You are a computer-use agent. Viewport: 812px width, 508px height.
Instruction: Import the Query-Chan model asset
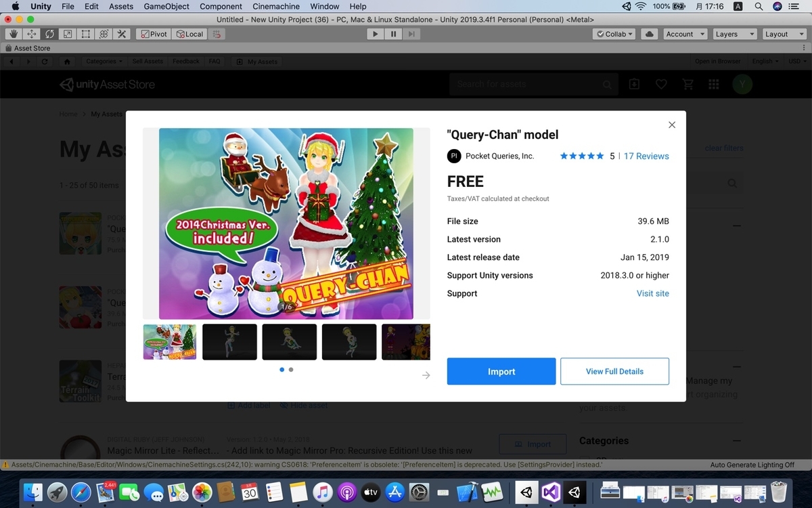[x=501, y=371]
